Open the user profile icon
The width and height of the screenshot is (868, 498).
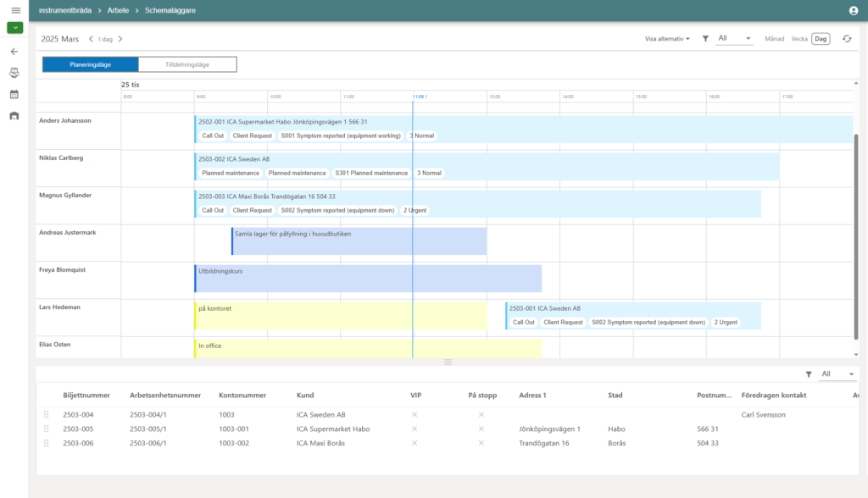853,10
